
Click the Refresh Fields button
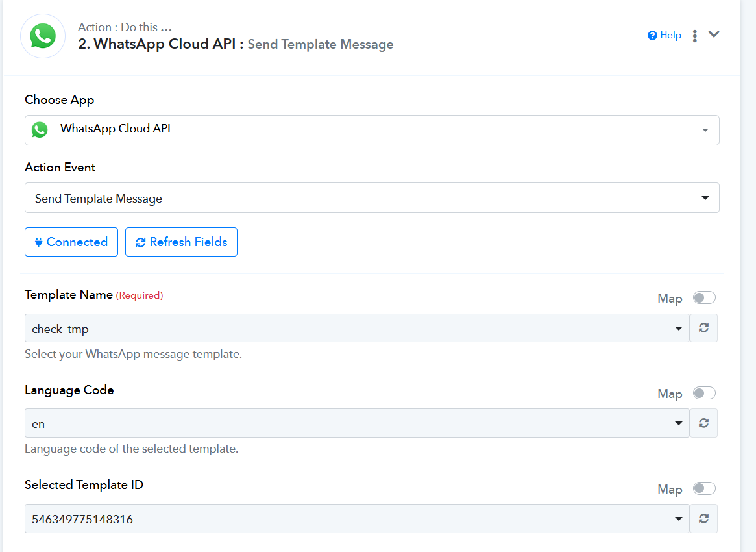(181, 242)
